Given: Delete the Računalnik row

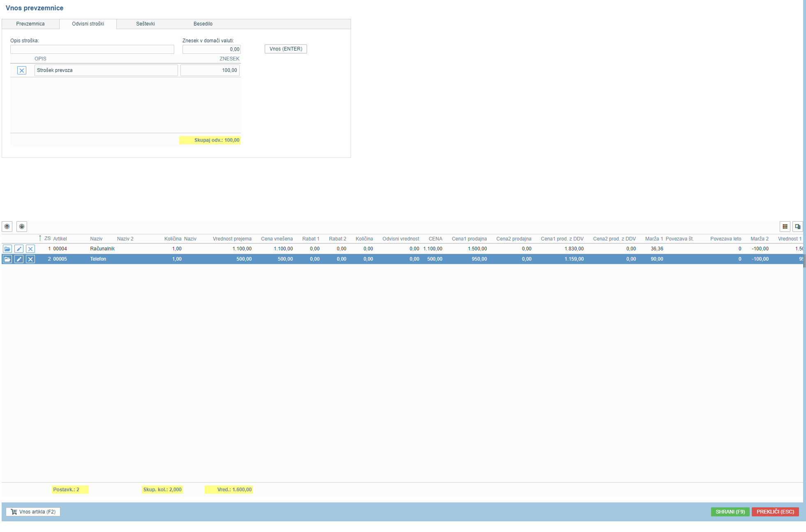Looking at the screenshot, I should (x=30, y=249).
